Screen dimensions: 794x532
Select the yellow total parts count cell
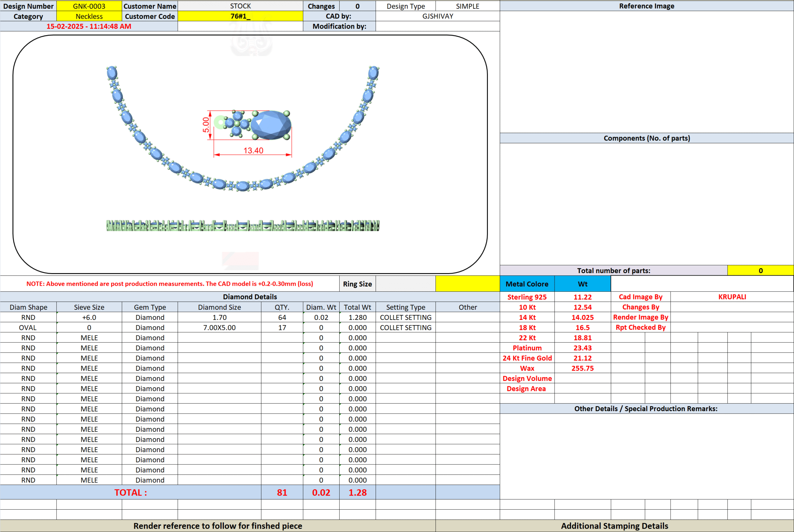[x=760, y=270]
